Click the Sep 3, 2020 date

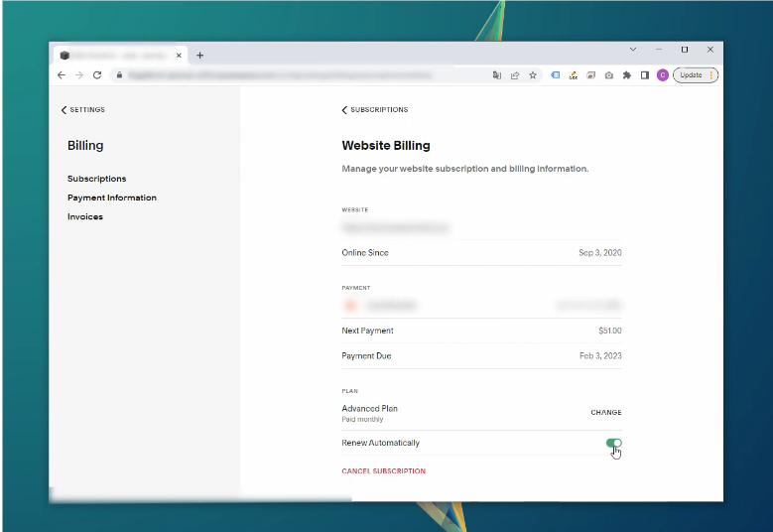600,252
